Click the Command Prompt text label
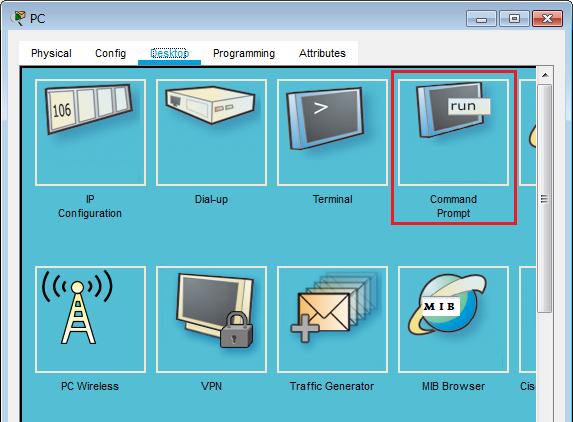The height and width of the screenshot is (422, 573). pos(453,206)
